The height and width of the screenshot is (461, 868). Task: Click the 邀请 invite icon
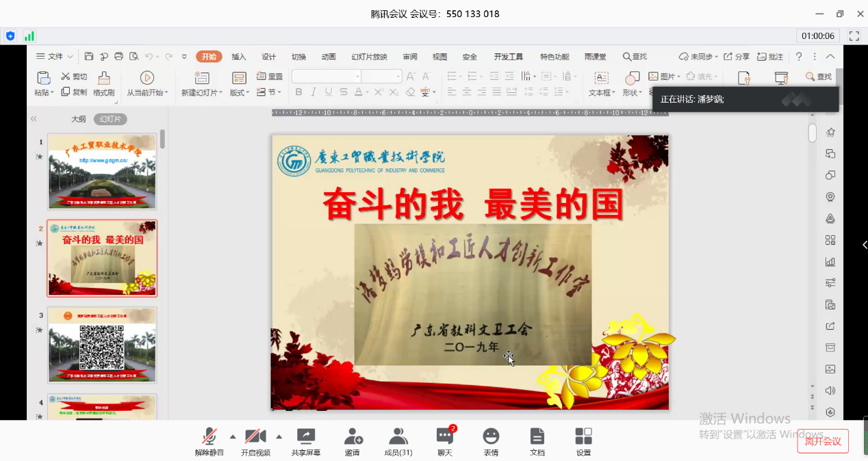pos(353,440)
